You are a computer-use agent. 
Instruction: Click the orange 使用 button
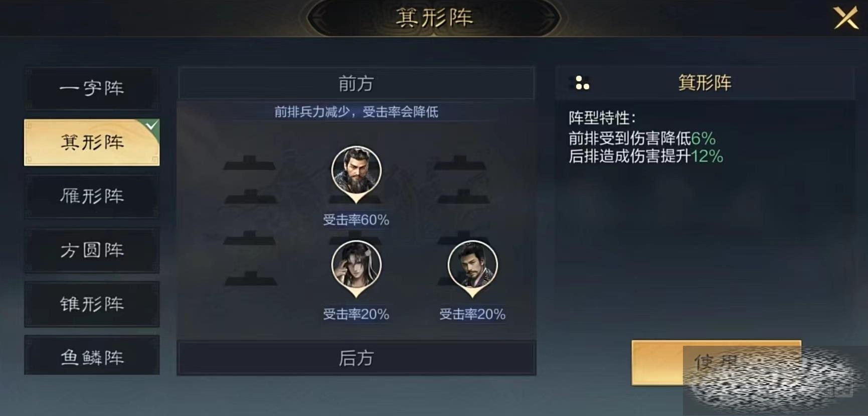tap(716, 362)
